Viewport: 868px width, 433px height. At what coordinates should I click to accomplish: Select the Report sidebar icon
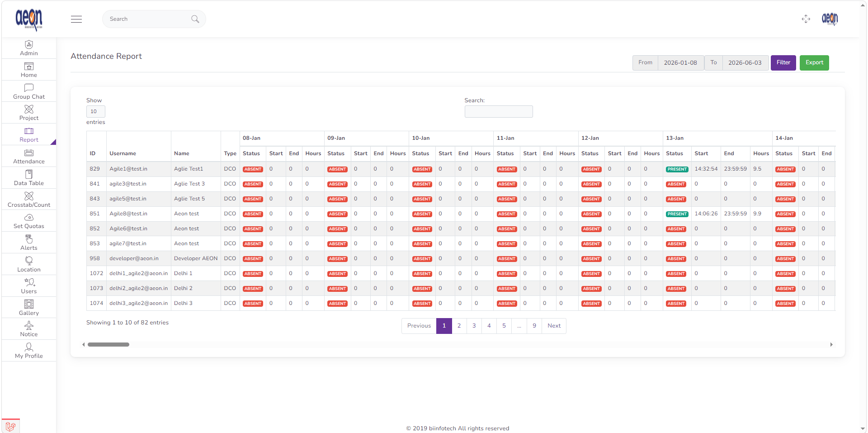[29, 131]
